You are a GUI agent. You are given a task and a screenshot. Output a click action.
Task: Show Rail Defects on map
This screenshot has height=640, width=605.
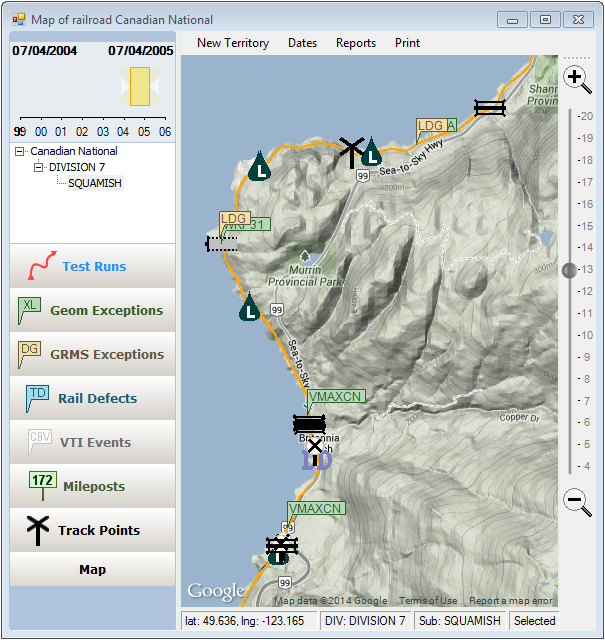pos(93,398)
